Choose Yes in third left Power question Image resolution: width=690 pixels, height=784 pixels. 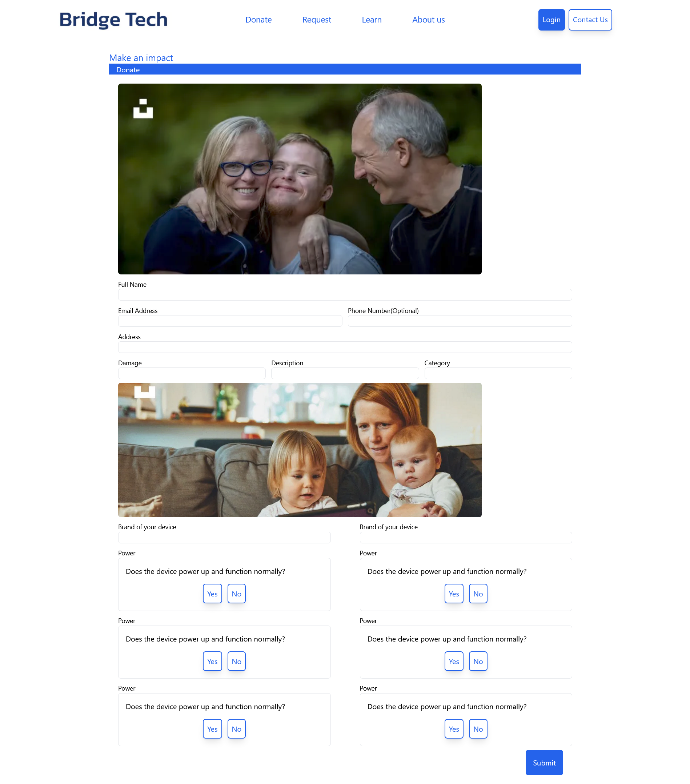click(212, 728)
